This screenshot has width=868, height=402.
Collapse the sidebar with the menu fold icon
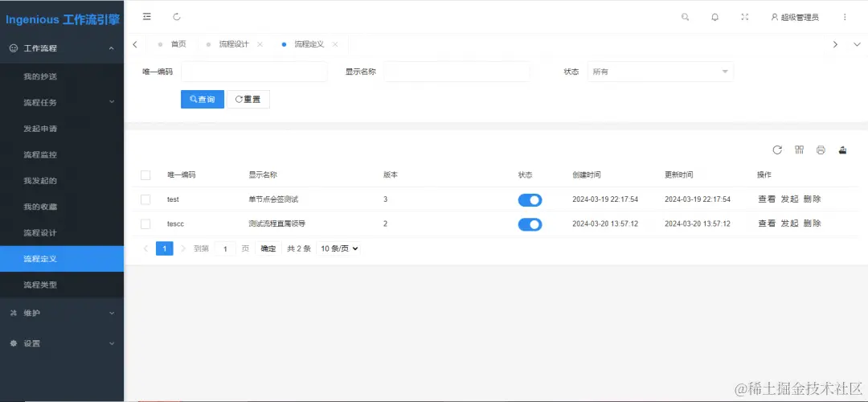pyautogui.click(x=147, y=17)
